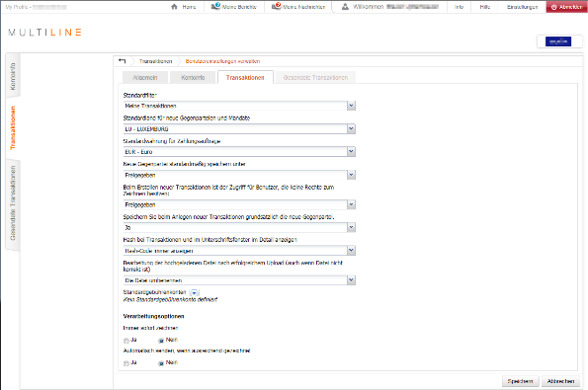The height and width of the screenshot is (390, 588).
Task: Select Ja for Immer sofort zeichnen
Action: [126, 341]
